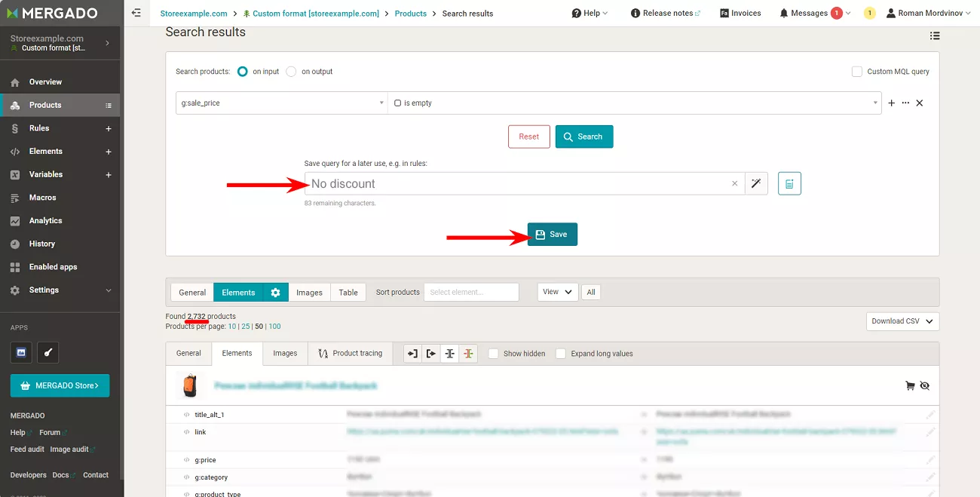The image size is (980, 497).
Task: Click the import-arrow element filter icon
Action: [x=412, y=353]
